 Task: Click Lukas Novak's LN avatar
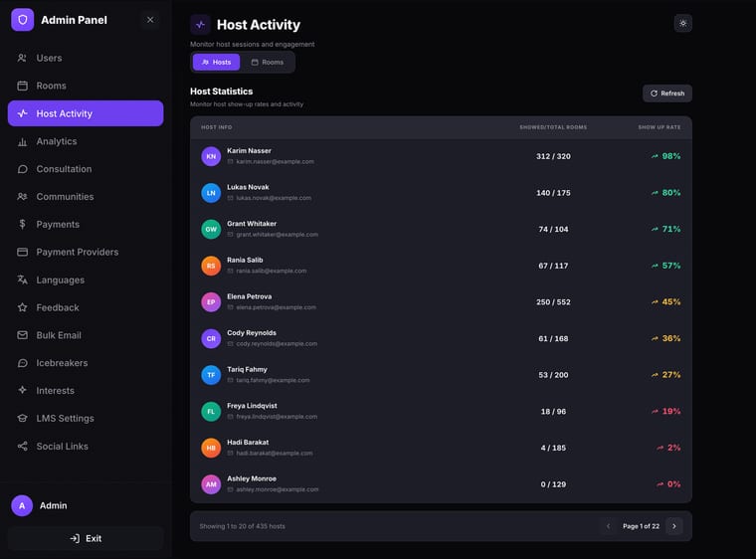[x=211, y=193]
